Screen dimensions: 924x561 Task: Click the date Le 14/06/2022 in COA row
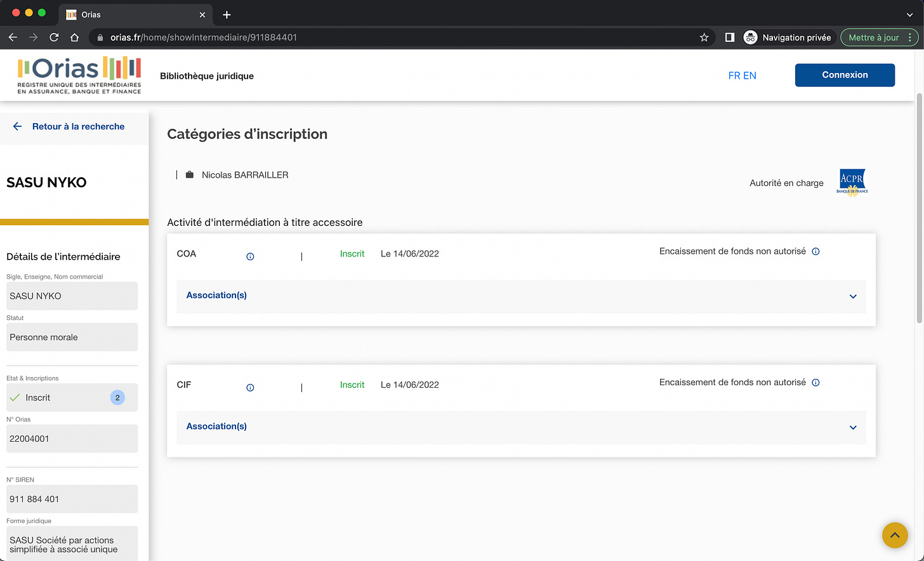tap(410, 254)
